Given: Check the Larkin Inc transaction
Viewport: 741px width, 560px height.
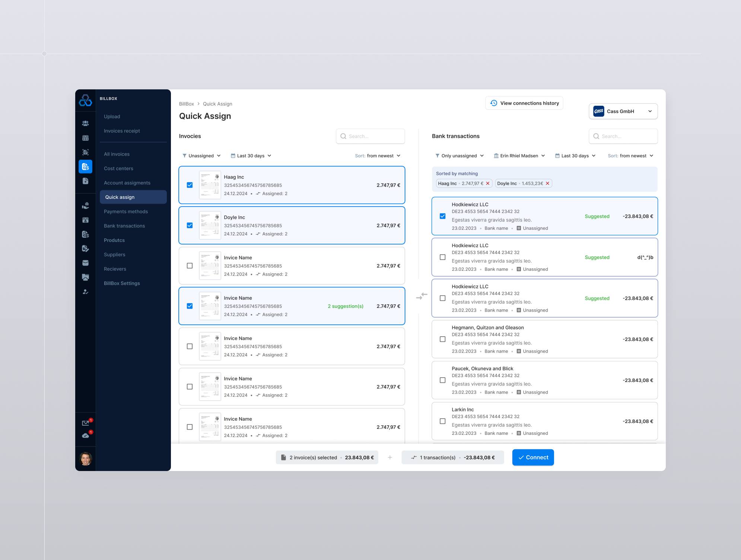Looking at the screenshot, I should click(442, 421).
